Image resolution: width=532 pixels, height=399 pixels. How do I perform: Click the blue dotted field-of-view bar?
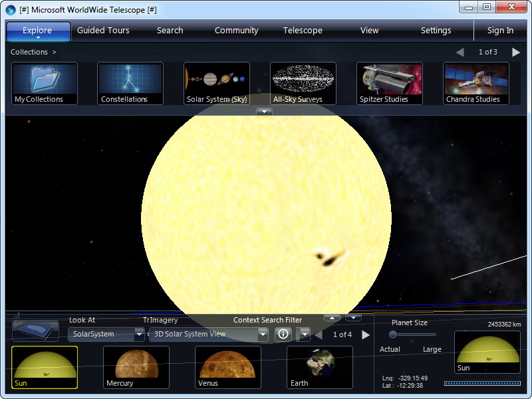click(482, 384)
